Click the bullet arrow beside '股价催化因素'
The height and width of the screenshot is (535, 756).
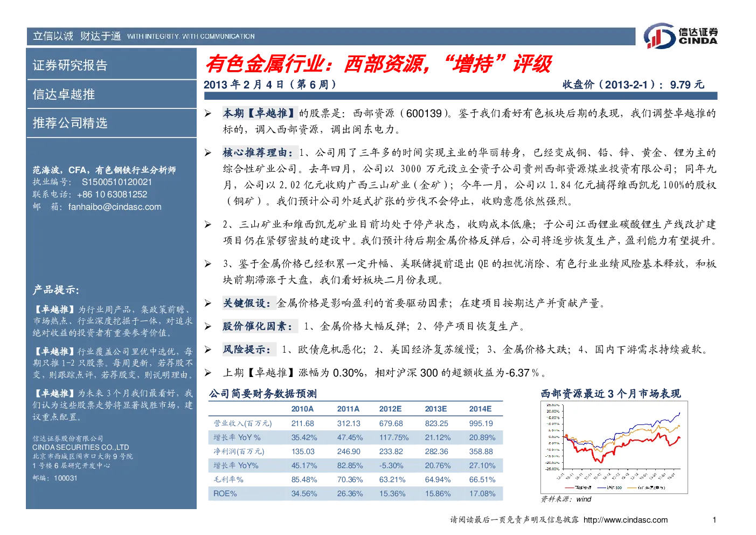click(x=208, y=326)
